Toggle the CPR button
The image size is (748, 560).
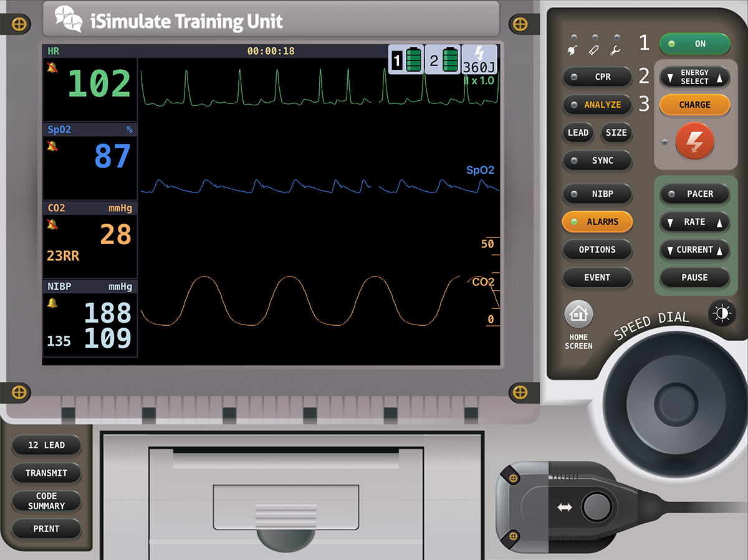point(597,77)
